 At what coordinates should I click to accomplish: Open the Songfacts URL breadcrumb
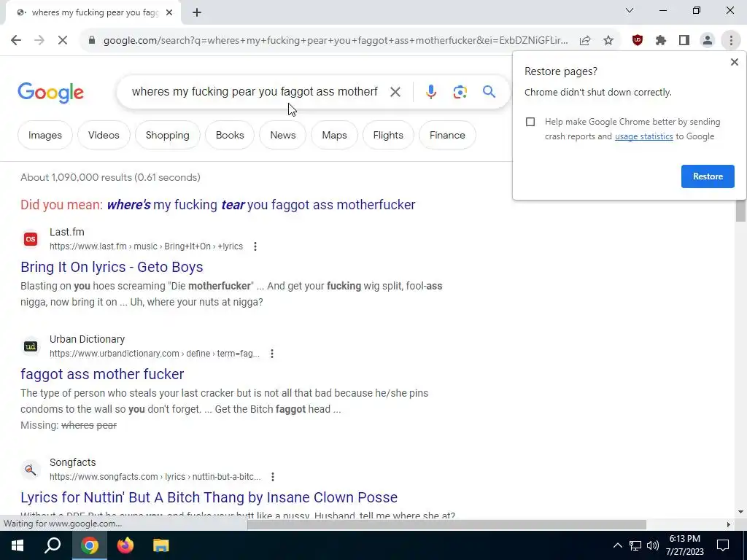pos(155,477)
